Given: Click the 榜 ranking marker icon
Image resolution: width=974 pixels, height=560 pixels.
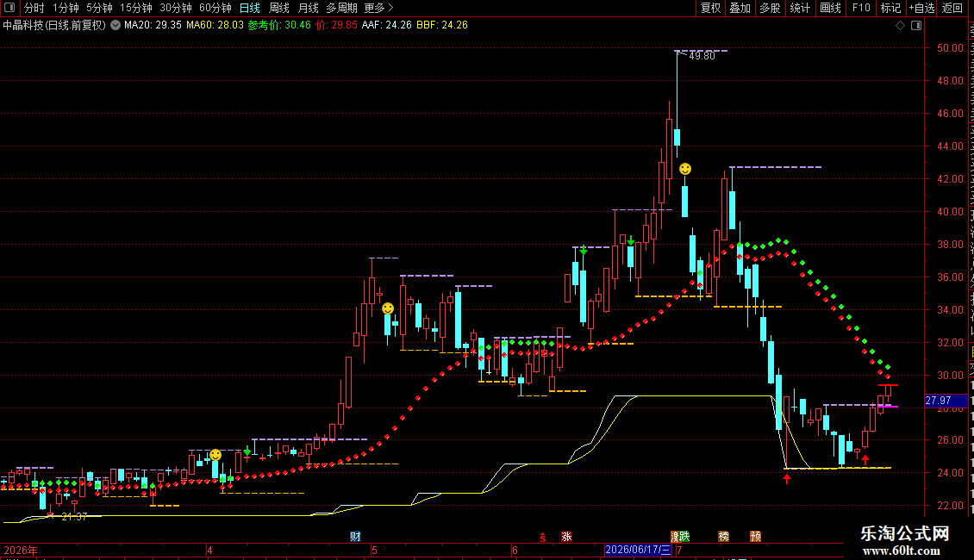Looking at the screenshot, I should [724, 537].
